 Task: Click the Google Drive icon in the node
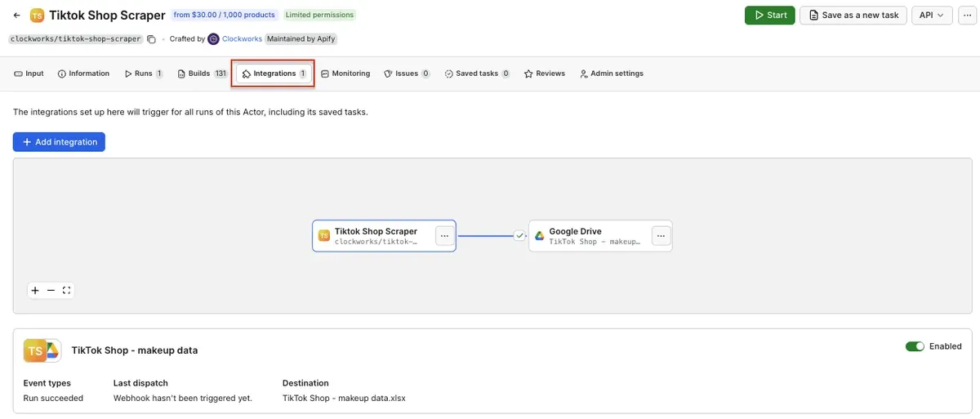tap(539, 235)
